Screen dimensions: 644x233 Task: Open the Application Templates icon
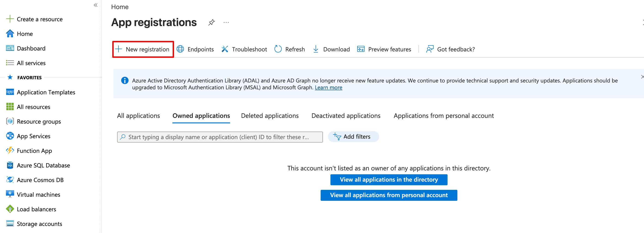click(x=10, y=92)
